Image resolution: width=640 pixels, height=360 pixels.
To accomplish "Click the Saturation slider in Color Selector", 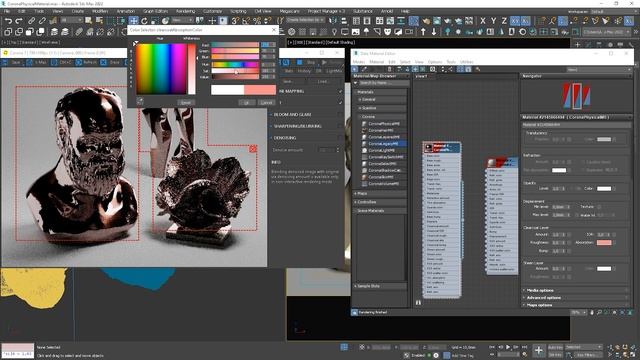I will pyautogui.click(x=235, y=71).
